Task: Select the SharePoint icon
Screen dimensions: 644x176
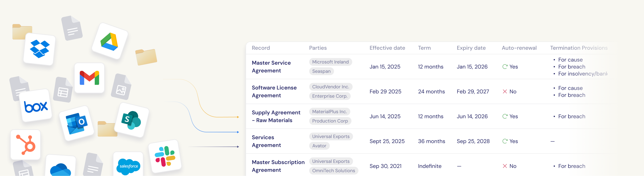Action: click(x=131, y=120)
